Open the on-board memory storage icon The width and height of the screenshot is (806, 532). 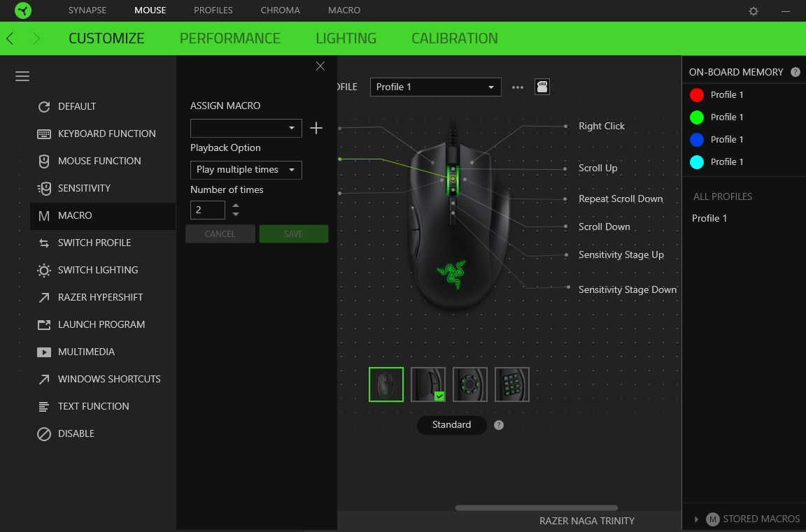coord(542,87)
